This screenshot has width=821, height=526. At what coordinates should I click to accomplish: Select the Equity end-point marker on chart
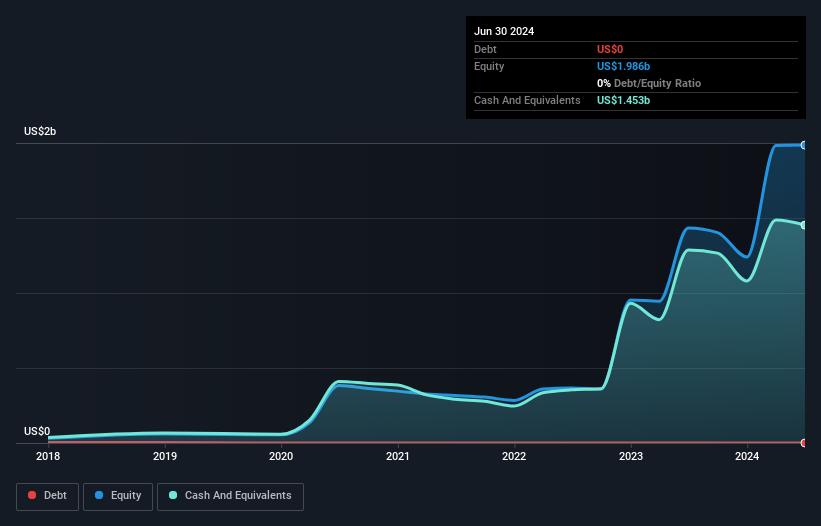click(x=804, y=145)
